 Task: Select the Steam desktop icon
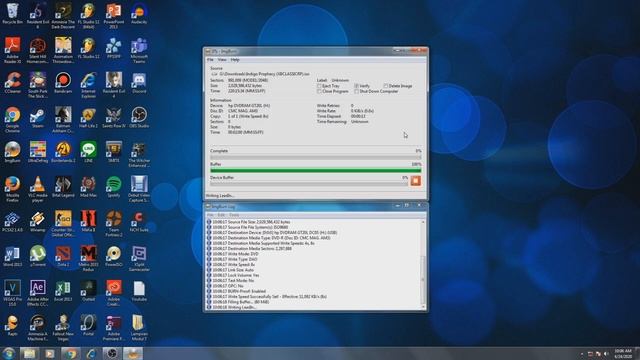tap(38, 118)
